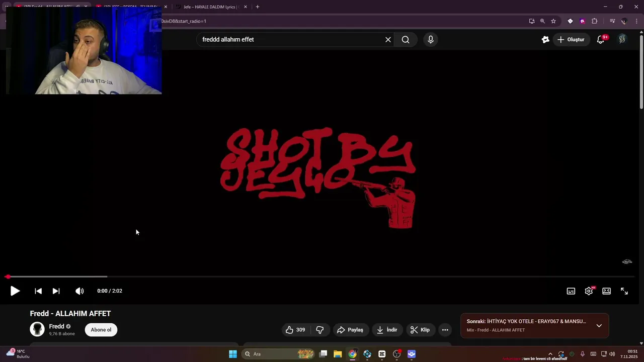
Task: Switch to theater mode
Action: click(x=607, y=291)
